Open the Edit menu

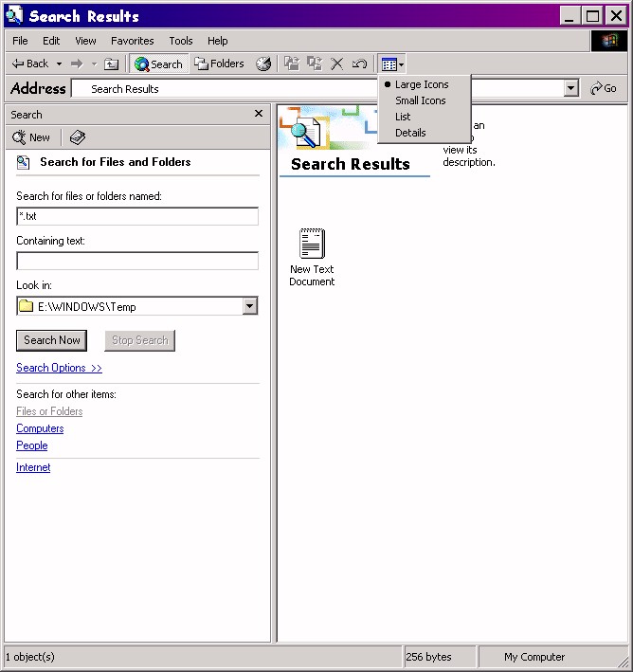[x=51, y=41]
